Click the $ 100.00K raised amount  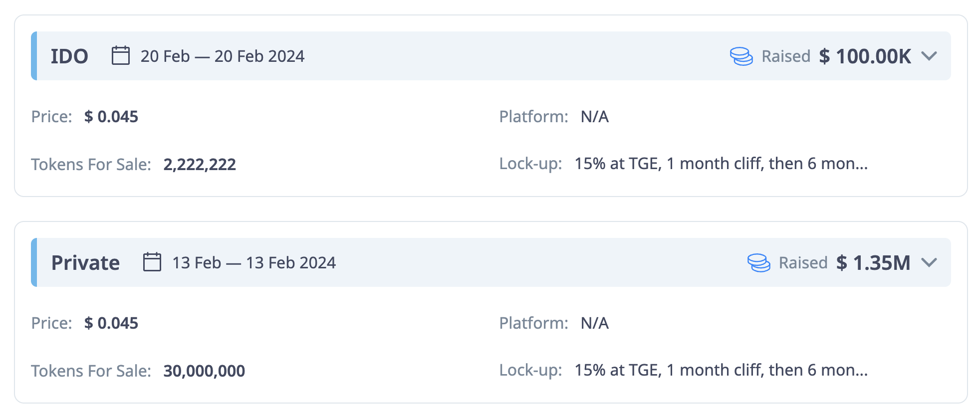pyautogui.click(x=865, y=56)
